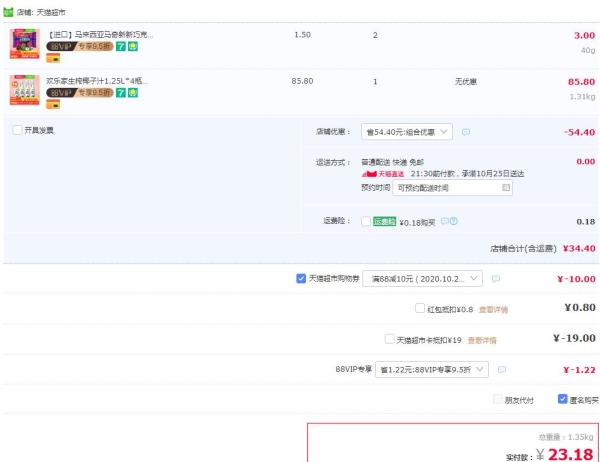This screenshot has height=462, width=600.
Task: Click 查看详情 link for supermarket card deduction
Action: click(482, 340)
